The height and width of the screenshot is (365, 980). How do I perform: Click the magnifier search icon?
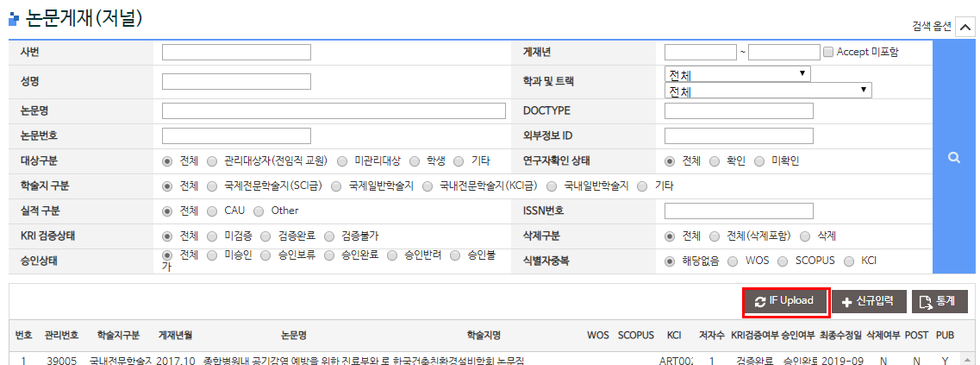953,158
